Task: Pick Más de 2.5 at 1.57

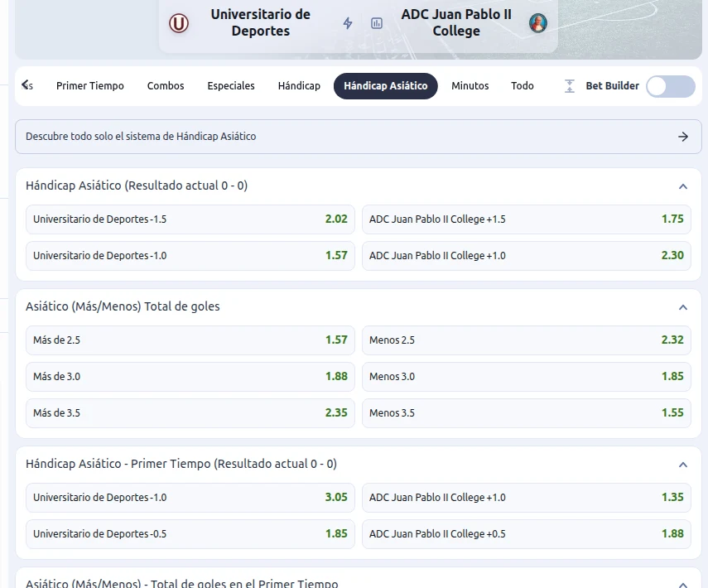Action: tap(190, 340)
